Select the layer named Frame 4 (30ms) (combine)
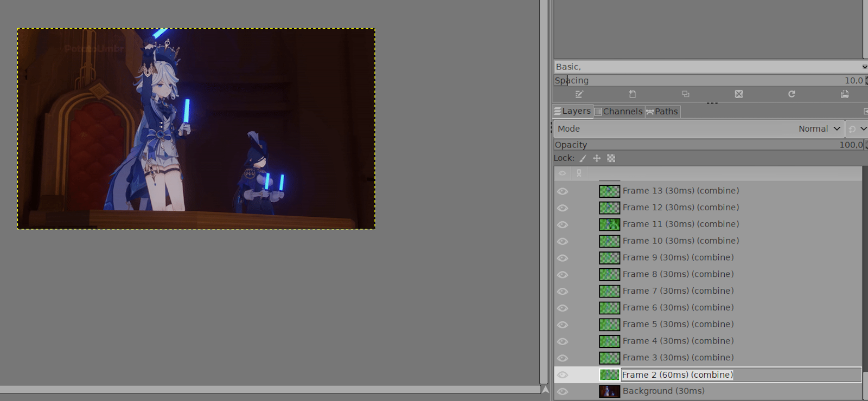This screenshot has height=401, width=868. click(678, 341)
